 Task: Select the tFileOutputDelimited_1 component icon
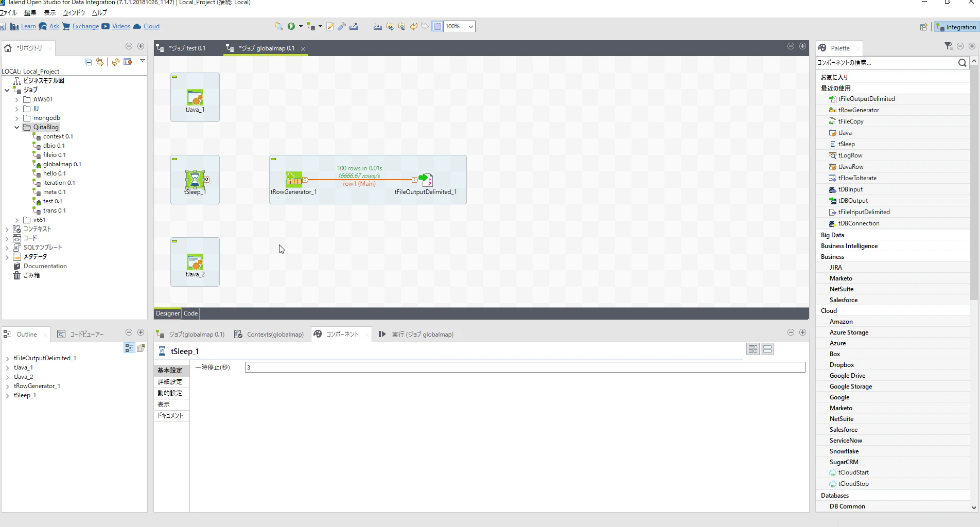pos(425,179)
